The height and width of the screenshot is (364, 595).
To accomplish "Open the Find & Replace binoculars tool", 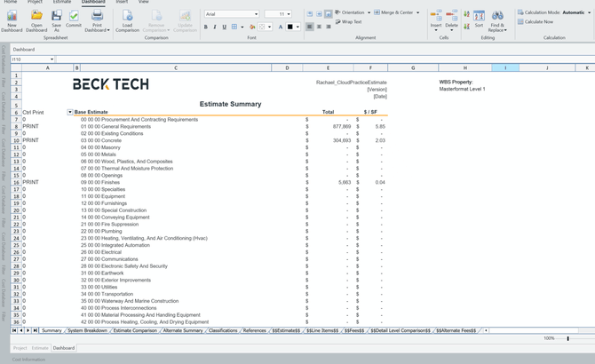I will tap(497, 16).
